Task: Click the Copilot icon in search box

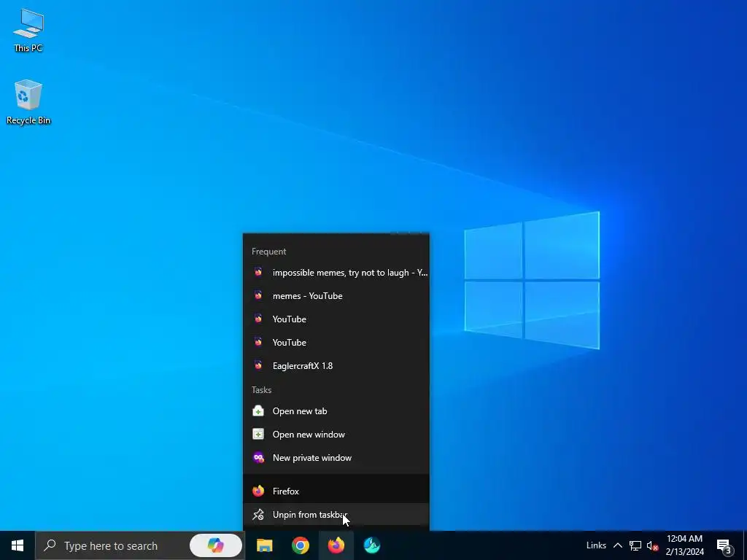Action: coord(216,545)
